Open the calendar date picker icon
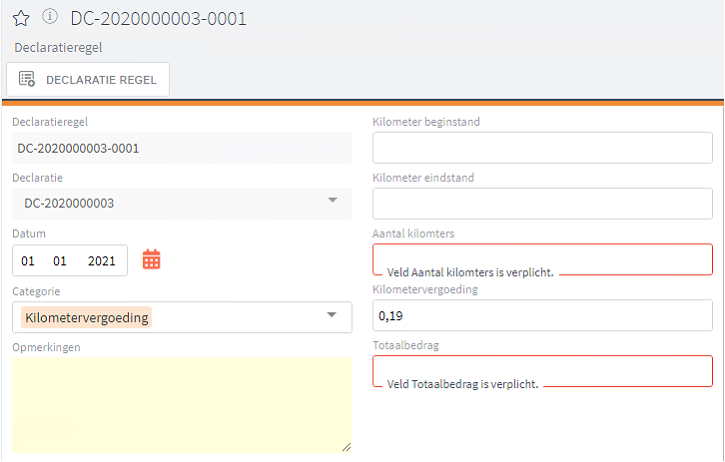This screenshot has height=462, width=725. pyautogui.click(x=151, y=260)
